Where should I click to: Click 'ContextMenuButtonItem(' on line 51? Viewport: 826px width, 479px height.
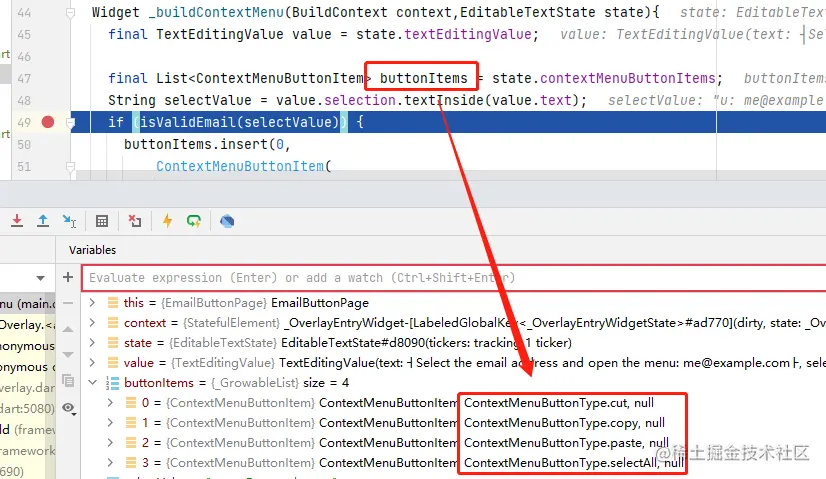[243, 167]
